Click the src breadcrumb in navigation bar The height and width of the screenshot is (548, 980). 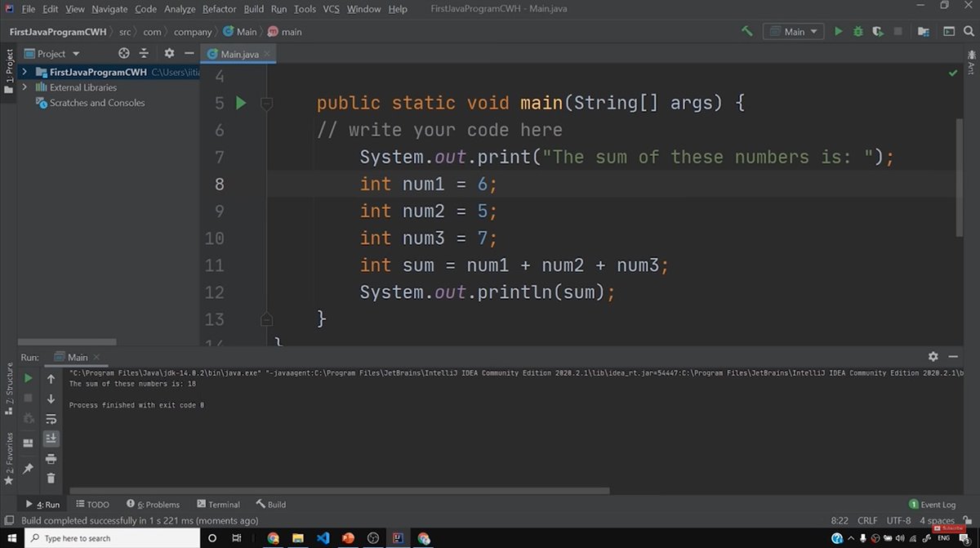125,32
